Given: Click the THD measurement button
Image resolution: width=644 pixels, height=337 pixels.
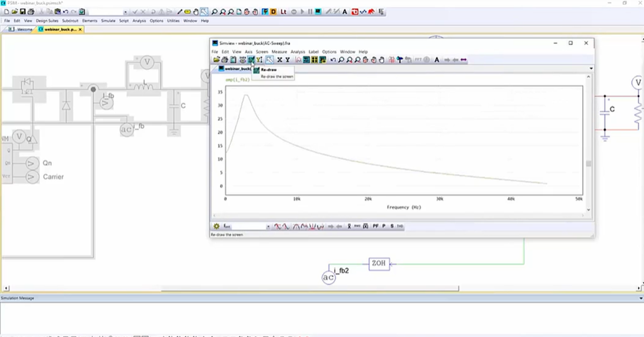Looking at the screenshot, I should (x=400, y=226).
